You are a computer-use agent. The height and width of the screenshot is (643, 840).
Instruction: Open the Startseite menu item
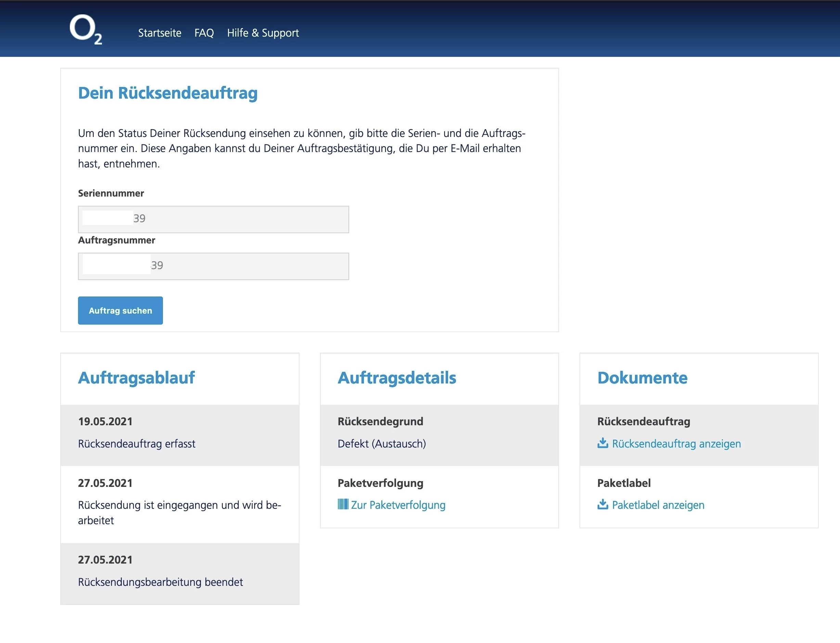point(160,33)
